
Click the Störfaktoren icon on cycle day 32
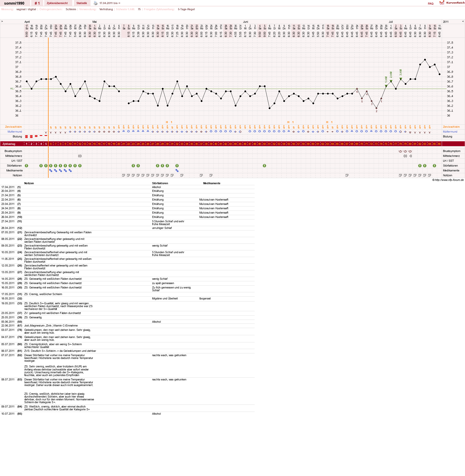pyautogui.click(x=177, y=166)
